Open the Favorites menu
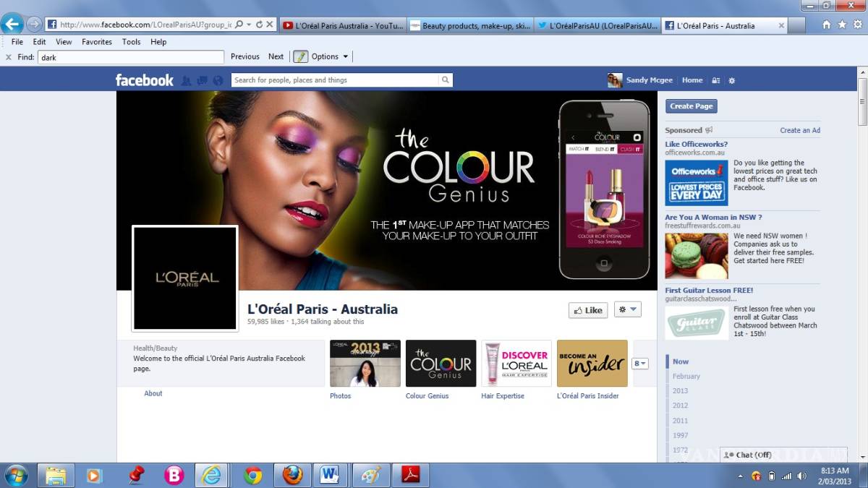The image size is (868, 488). [96, 42]
